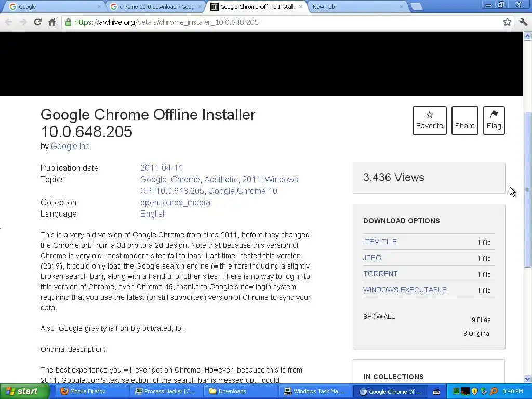Click the black CPU graph tray icon
The width and height of the screenshot is (532, 399).
point(465,391)
